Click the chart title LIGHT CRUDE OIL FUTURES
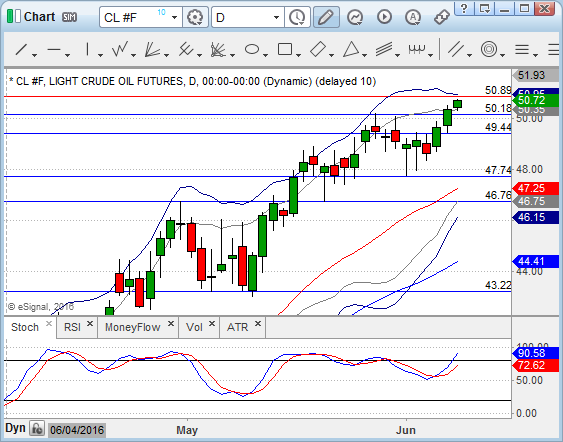The width and height of the screenshot is (563, 442). point(116,82)
